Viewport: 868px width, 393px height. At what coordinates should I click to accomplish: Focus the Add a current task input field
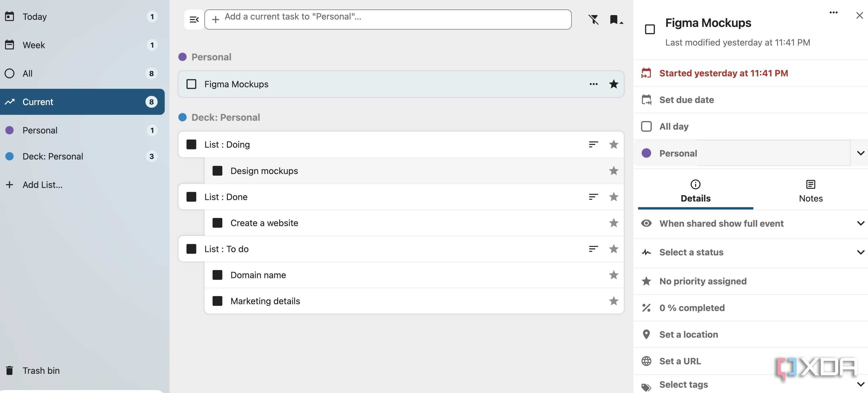point(388,20)
